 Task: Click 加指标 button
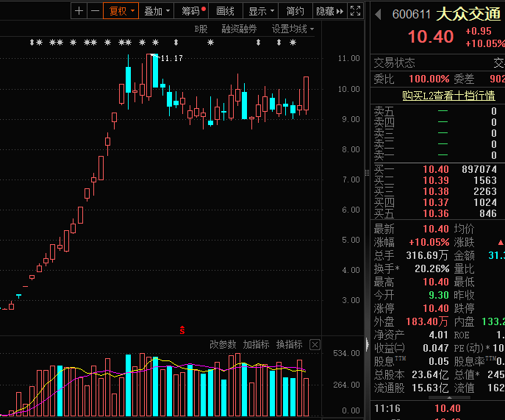[256, 344]
